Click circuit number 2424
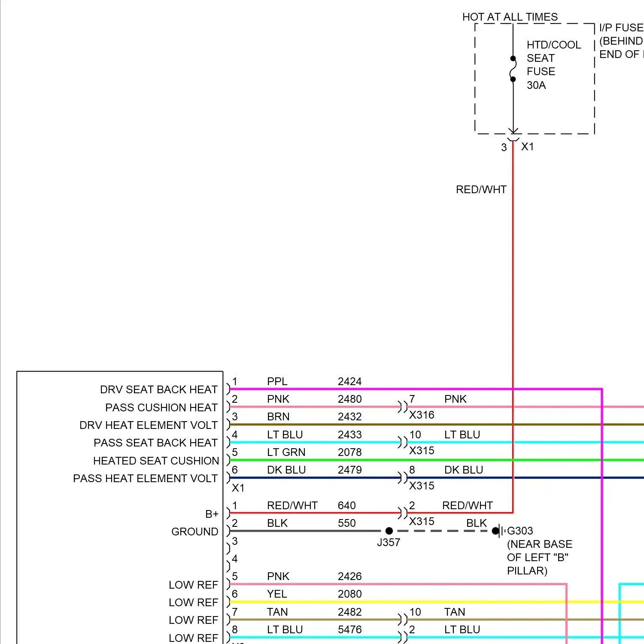644x644 pixels. pyautogui.click(x=350, y=381)
